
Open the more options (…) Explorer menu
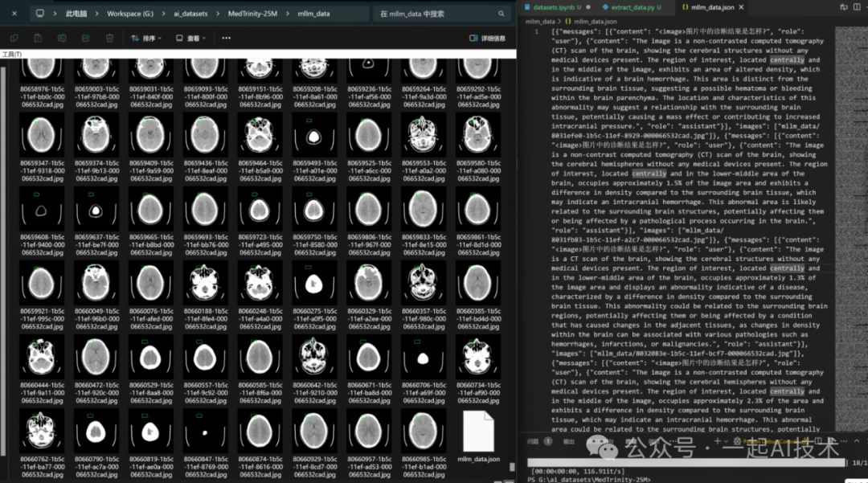pyautogui.click(x=226, y=38)
